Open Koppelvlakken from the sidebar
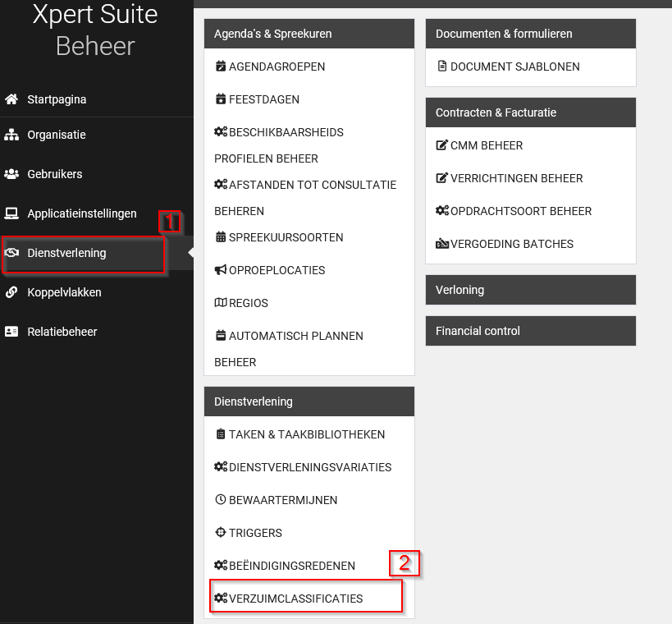 (64, 292)
